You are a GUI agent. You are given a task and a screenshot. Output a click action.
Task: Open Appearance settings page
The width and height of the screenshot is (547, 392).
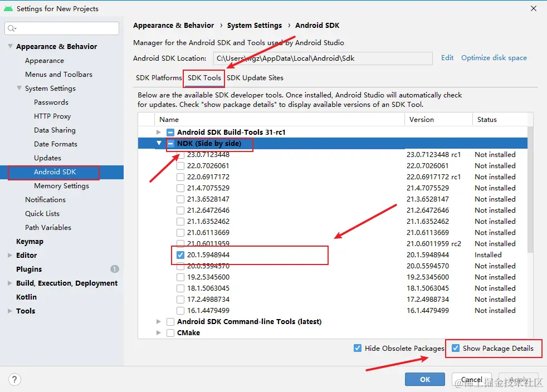point(45,60)
